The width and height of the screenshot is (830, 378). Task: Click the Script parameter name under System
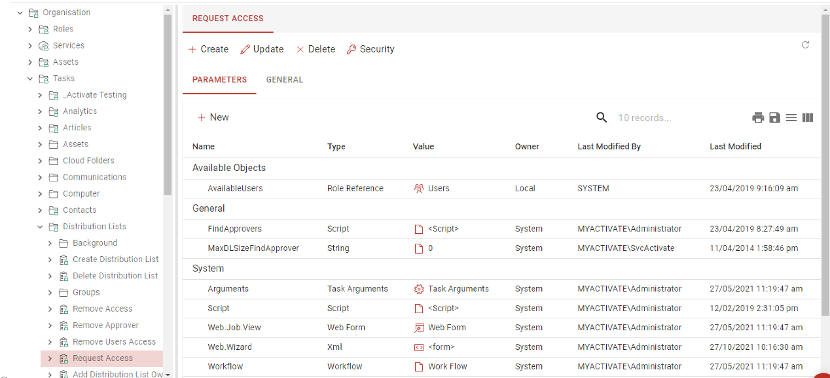pos(218,308)
